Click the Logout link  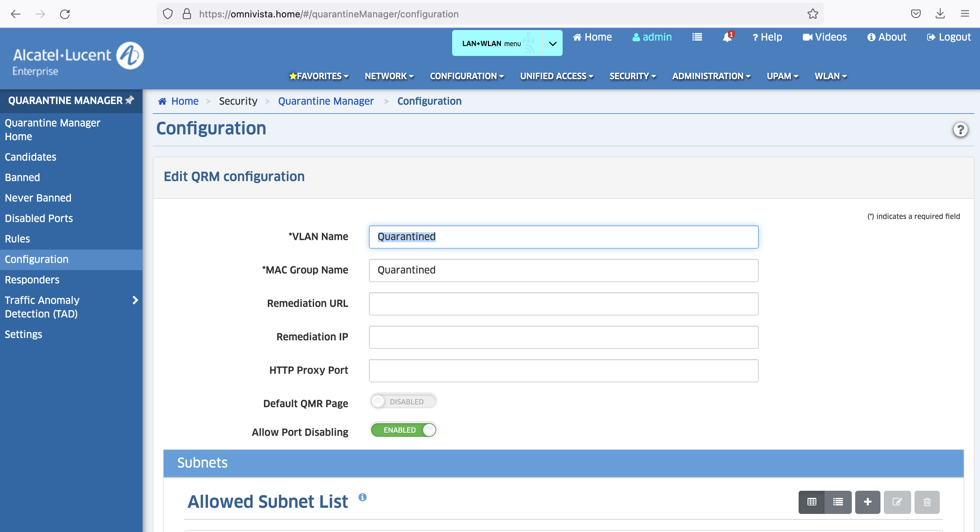point(949,37)
